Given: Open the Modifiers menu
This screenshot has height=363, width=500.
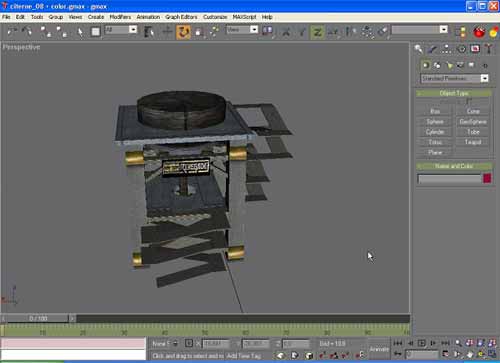Looking at the screenshot, I should click(120, 17).
